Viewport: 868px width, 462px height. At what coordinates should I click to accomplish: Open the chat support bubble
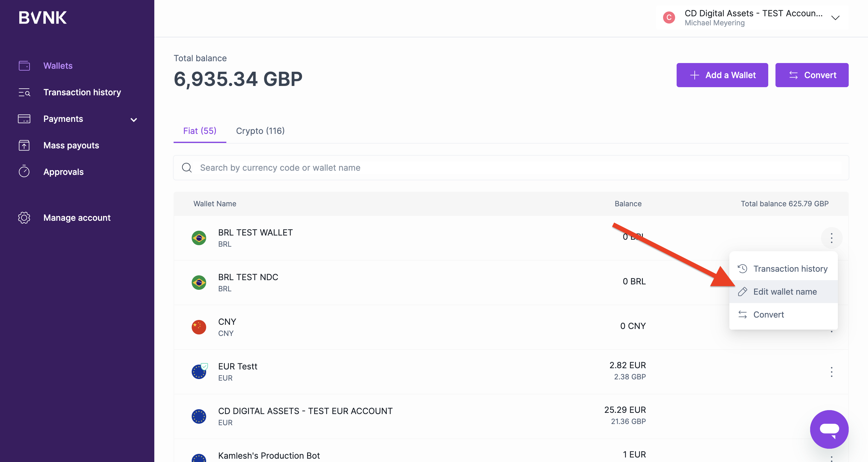[829, 429]
